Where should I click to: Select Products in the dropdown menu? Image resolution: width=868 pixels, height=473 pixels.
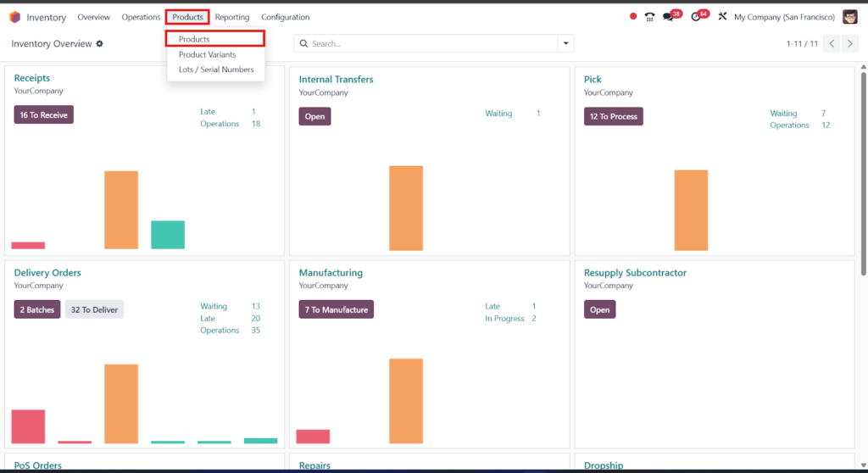point(215,39)
